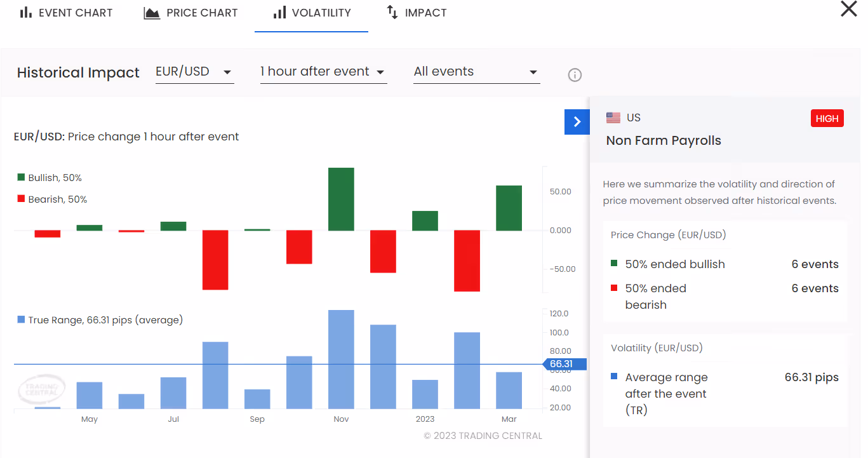868x458 pixels.
Task: Open the EUR/USD currency pair dropdown
Action: pyautogui.click(x=195, y=72)
